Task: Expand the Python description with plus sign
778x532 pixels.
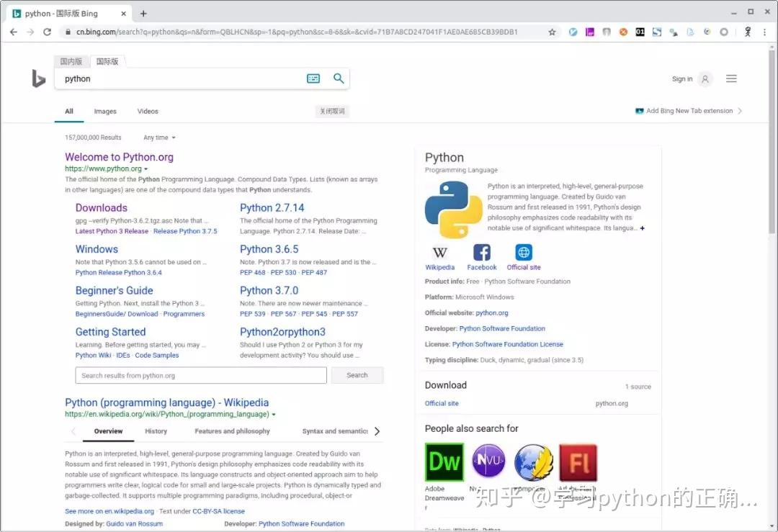Action: pos(642,228)
